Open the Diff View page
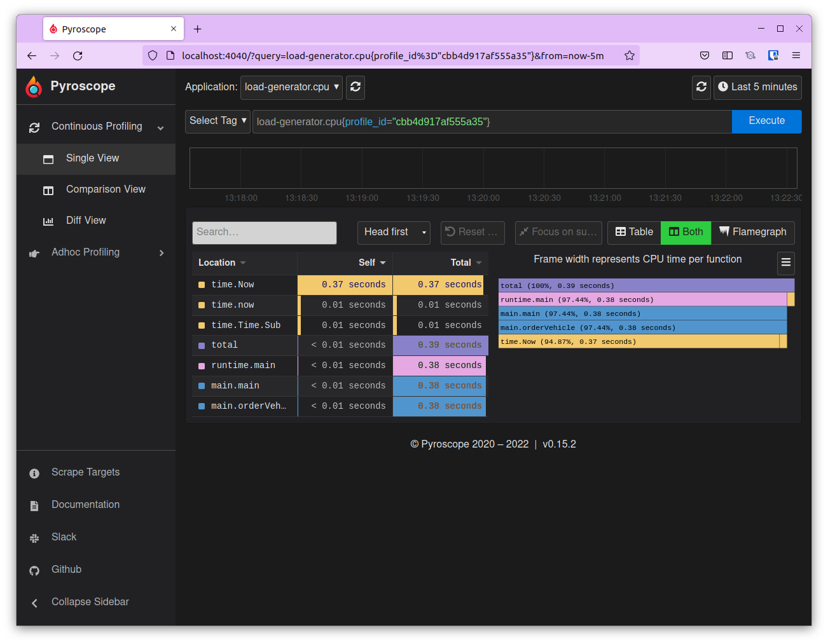The width and height of the screenshot is (828, 644). pos(86,221)
